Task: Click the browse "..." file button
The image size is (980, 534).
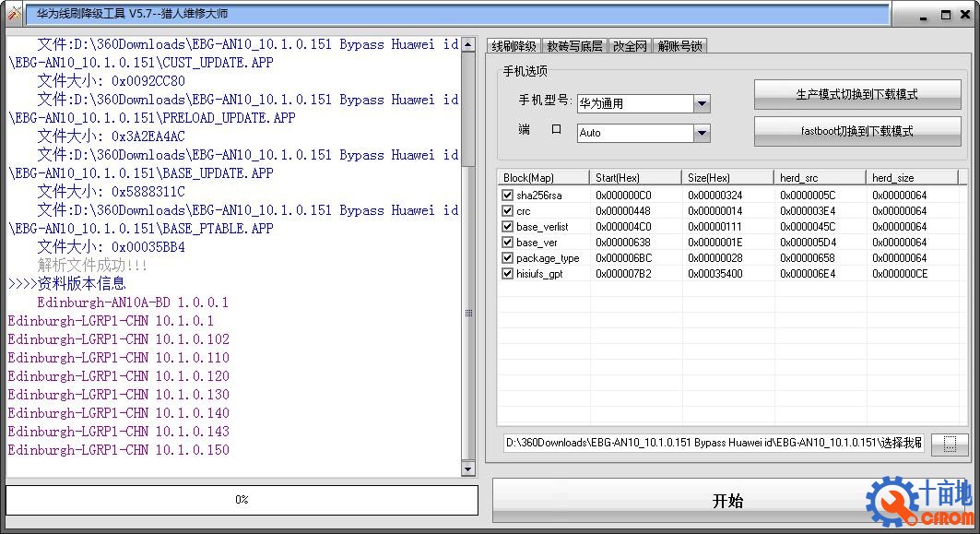Action: point(950,445)
